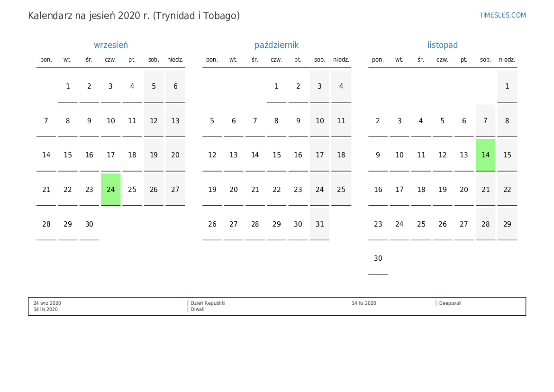Click 'pon.' header in październik
This screenshot has height=392, width=554.
[212, 60]
